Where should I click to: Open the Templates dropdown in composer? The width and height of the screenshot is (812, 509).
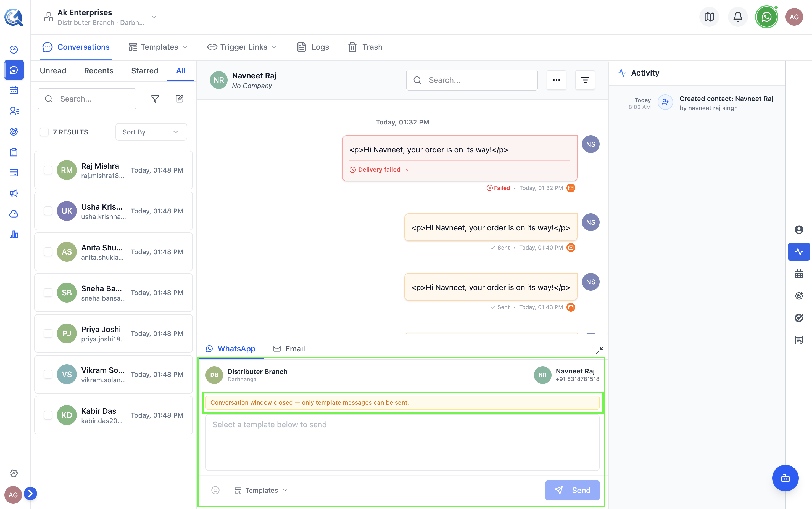pyautogui.click(x=261, y=490)
